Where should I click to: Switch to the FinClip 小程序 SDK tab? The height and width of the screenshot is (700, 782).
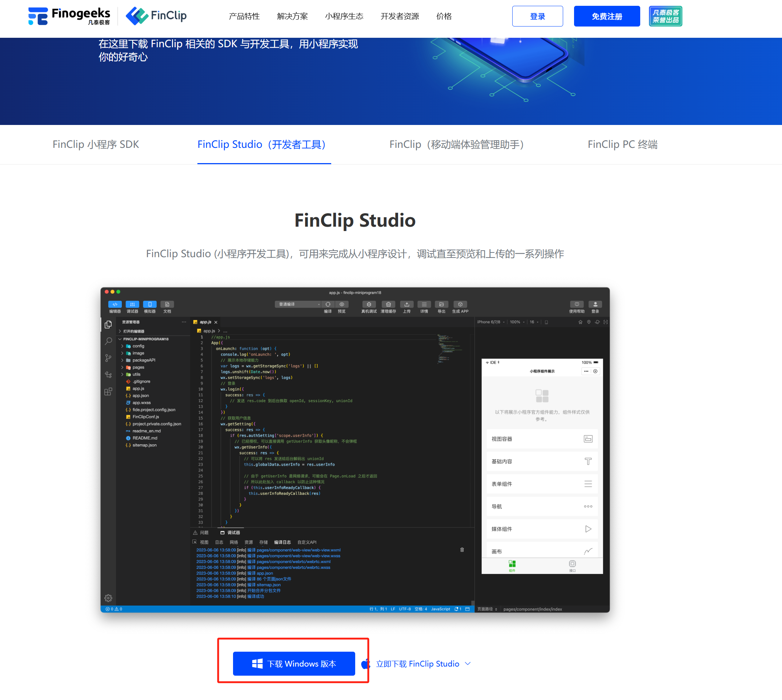pyautogui.click(x=96, y=145)
